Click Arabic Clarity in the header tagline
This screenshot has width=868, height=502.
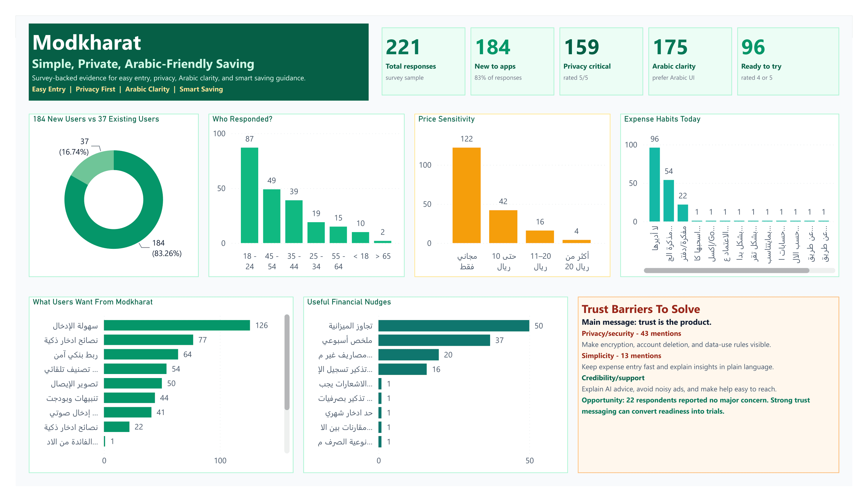(x=148, y=89)
